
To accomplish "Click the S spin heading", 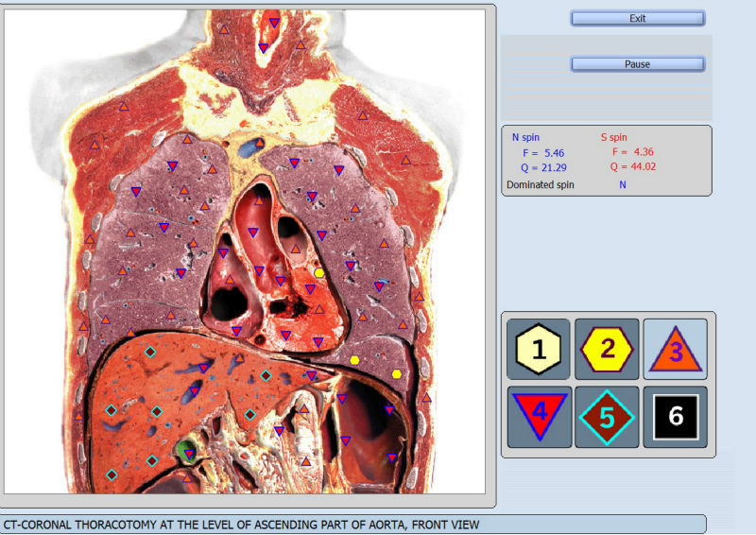I will (x=613, y=137).
